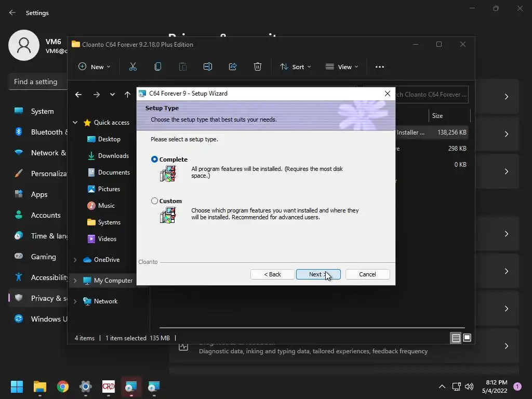Click the Explorer forward navigation arrow
Viewport: 532px width, 399px height.
[x=97, y=95]
